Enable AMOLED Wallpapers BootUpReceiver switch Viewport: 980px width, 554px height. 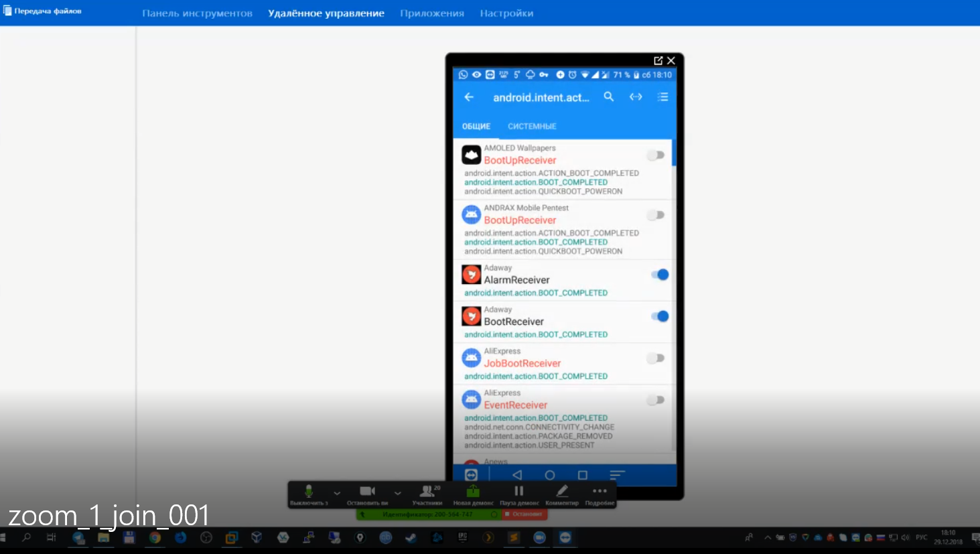656,155
